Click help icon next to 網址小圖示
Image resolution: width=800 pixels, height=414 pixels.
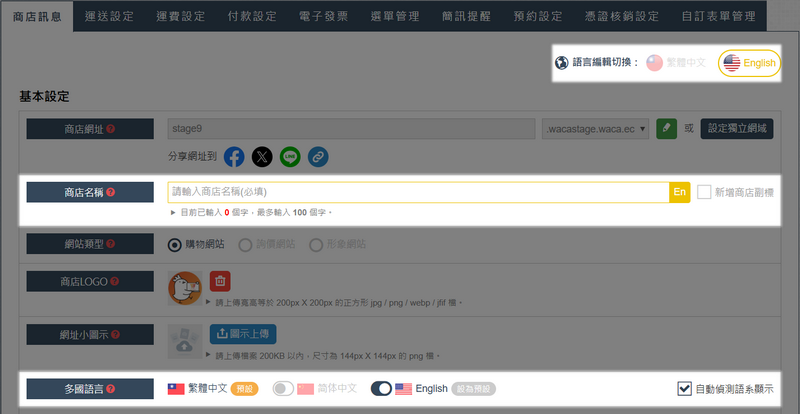pos(115,334)
